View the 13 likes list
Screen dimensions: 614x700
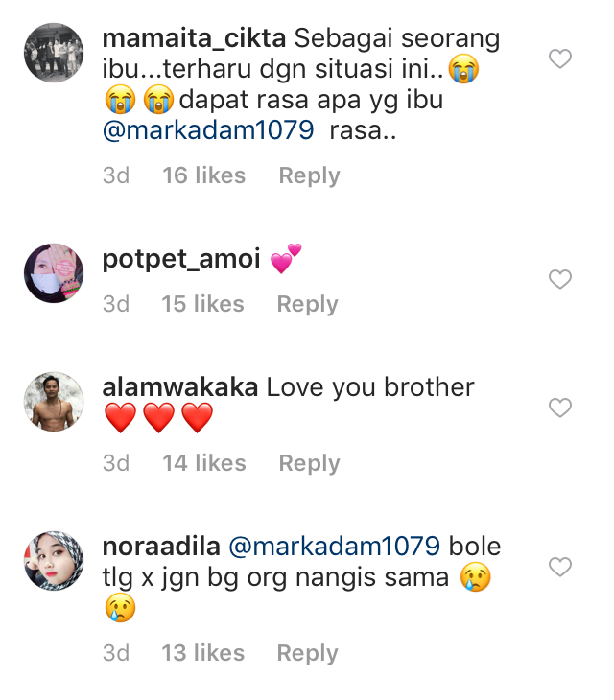tap(202, 653)
